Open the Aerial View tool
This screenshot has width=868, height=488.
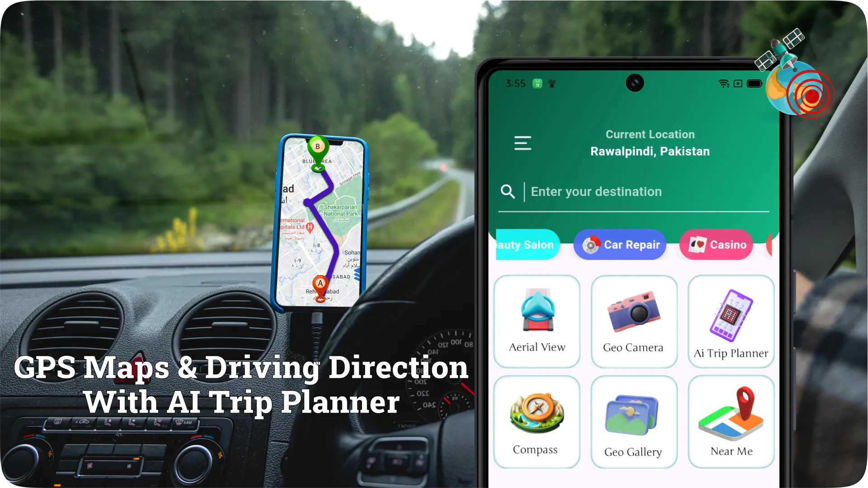(536, 318)
